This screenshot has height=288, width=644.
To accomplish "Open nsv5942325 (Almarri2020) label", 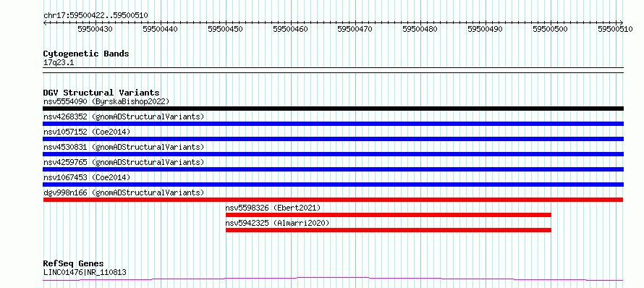I will [278, 223].
